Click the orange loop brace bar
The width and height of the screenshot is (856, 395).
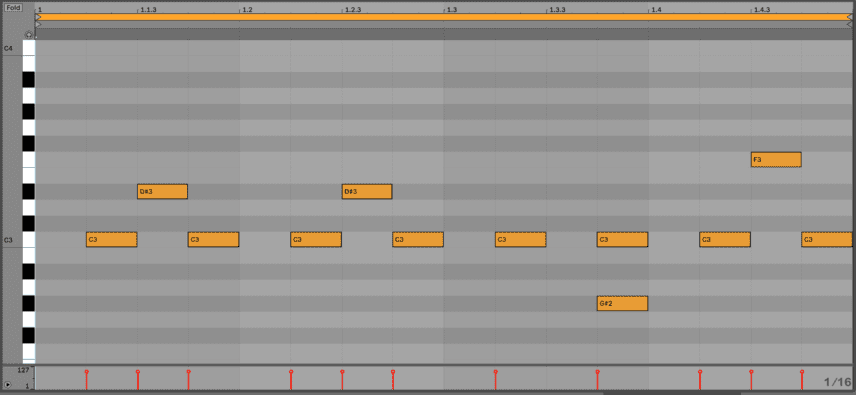click(443, 17)
